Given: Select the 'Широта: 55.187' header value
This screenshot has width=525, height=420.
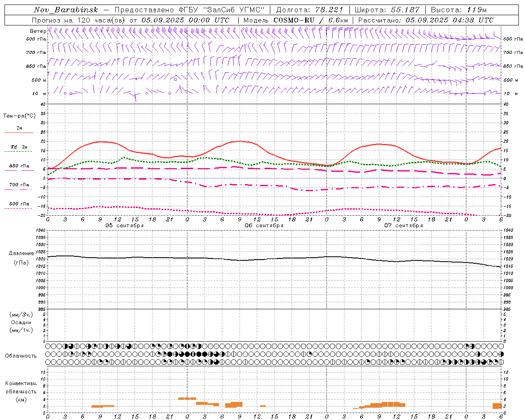Looking at the screenshot, I should (387, 10).
